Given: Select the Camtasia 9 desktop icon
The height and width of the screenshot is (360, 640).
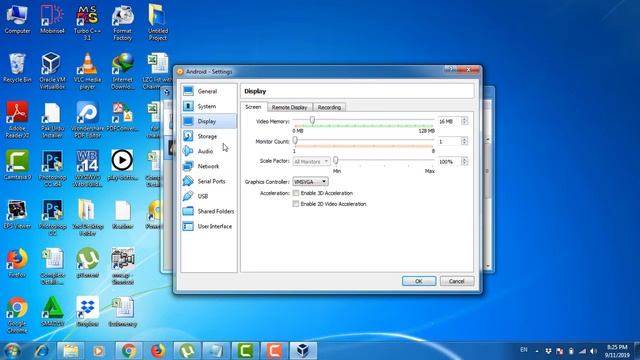Looking at the screenshot, I should (x=17, y=165).
